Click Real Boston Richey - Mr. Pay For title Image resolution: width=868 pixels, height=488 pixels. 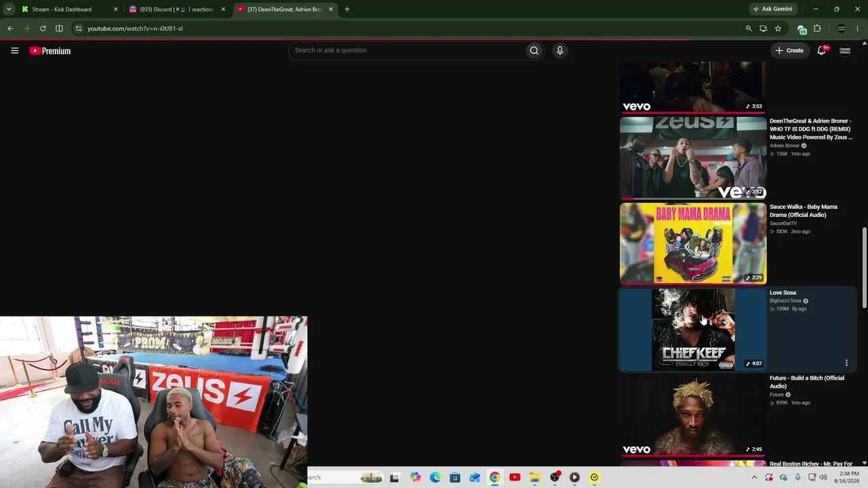click(811, 464)
